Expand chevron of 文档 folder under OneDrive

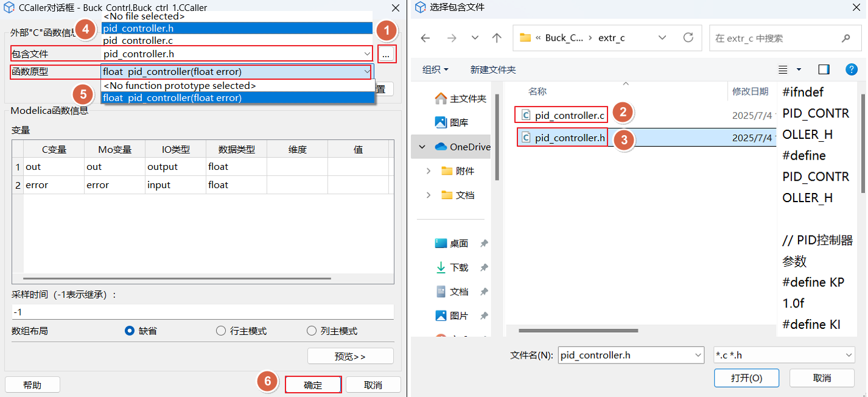tap(428, 195)
